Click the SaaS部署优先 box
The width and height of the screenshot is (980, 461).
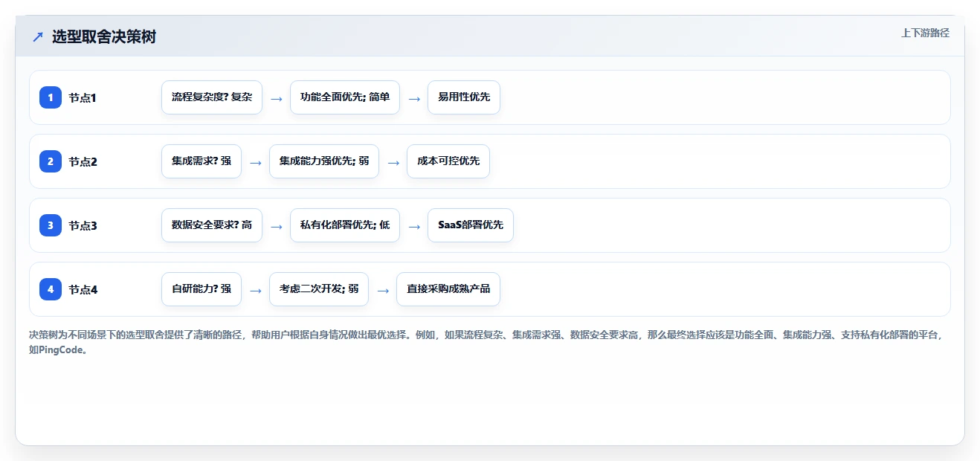(471, 225)
